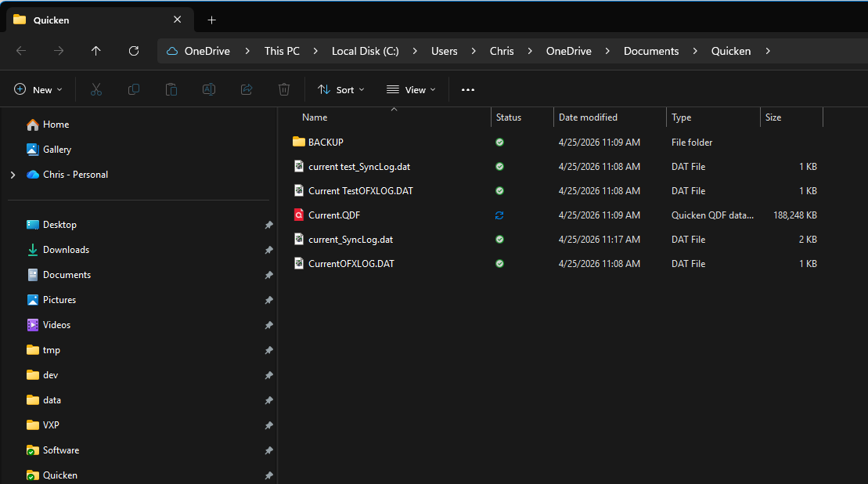The image size is (868, 484).
Task: Open Downloads in the navigation pane
Action: pyautogui.click(x=66, y=250)
